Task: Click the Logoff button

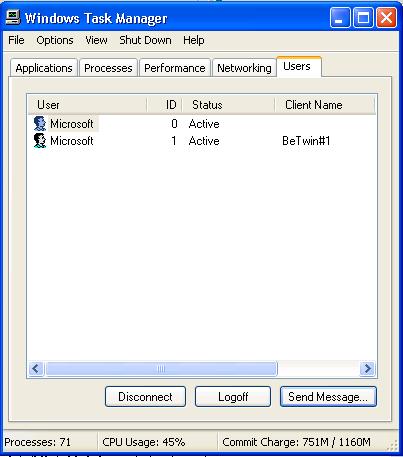Action: coord(233,397)
